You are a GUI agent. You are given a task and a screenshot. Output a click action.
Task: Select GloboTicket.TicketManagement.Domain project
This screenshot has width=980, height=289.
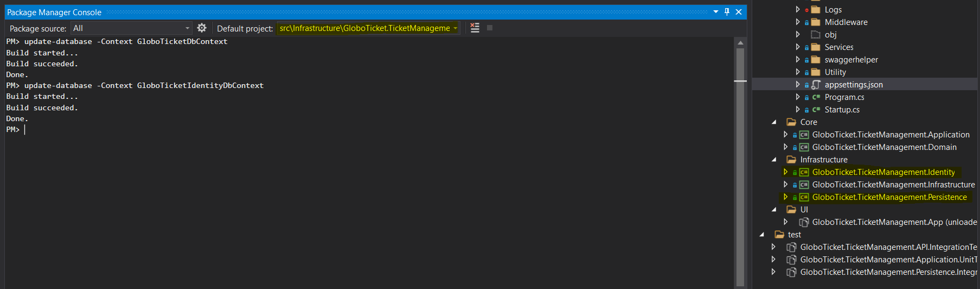click(x=884, y=147)
